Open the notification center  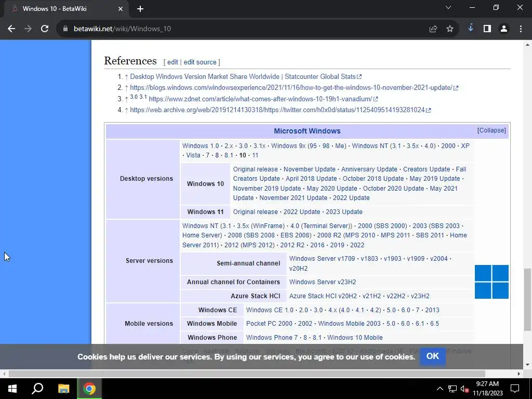[515, 389]
